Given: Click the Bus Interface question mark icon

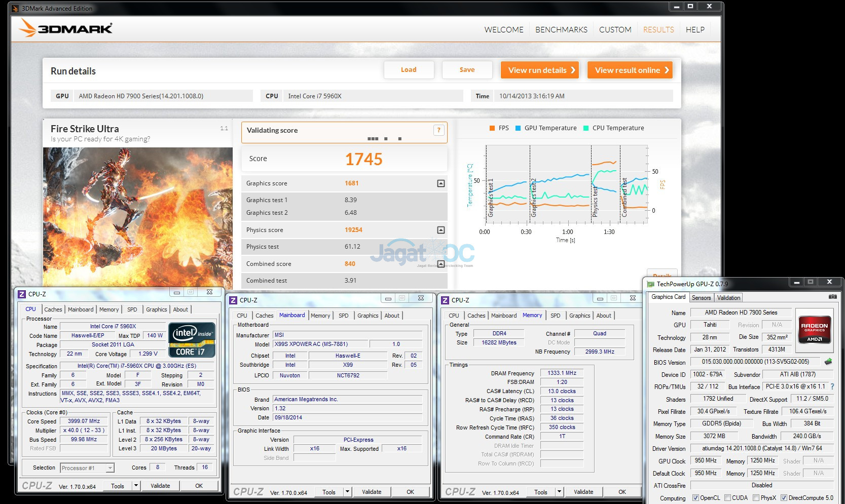Looking at the screenshot, I should pyautogui.click(x=832, y=386).
